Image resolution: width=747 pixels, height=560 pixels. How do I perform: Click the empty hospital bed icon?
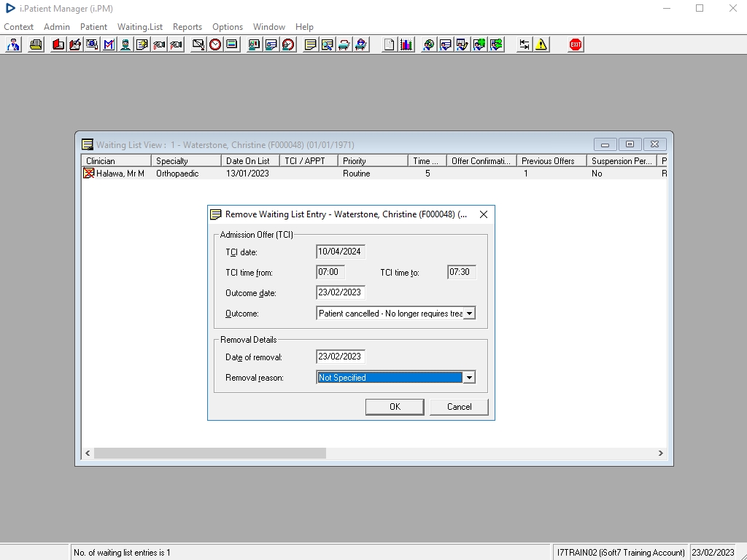tap(344, 44)
